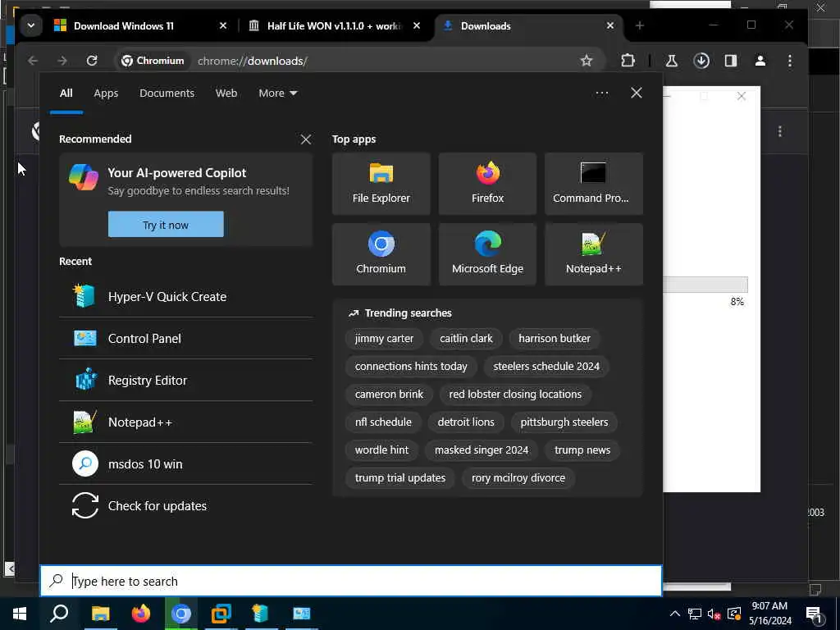Image resolution: width=840 pixels, height=630 pixels.
Task: Open Chromium profile avatar menu
Action: (760, 61)
